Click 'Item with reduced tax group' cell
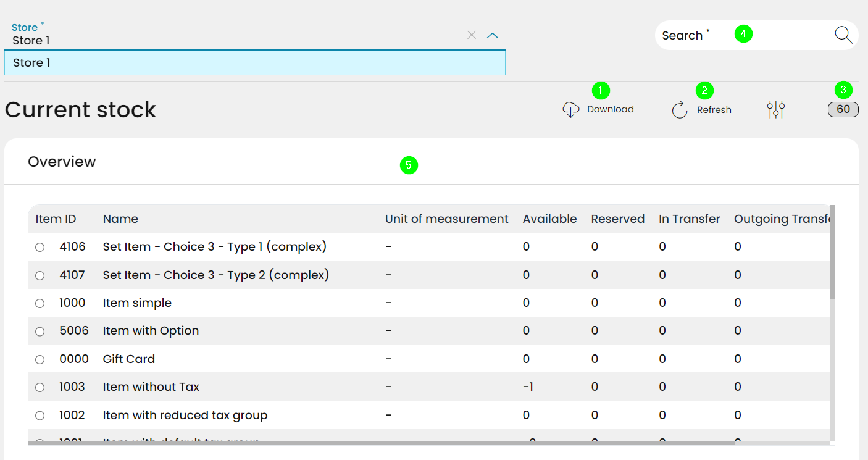 click(185, 416)
